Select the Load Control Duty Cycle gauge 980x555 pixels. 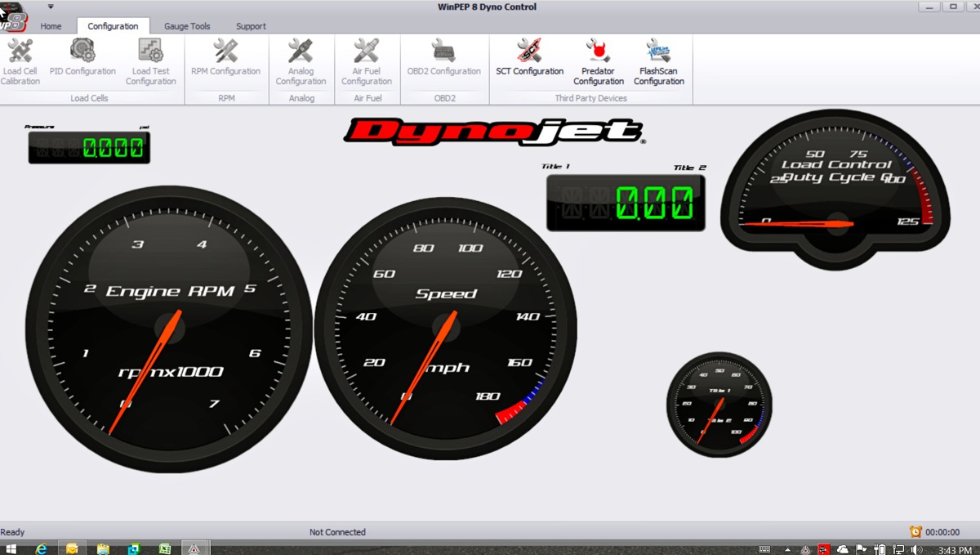[x=835, y=190]
